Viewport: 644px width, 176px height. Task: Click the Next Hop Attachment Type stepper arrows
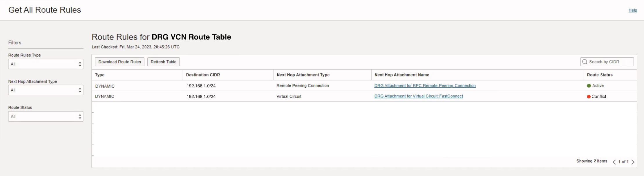(x=80, y=90)
